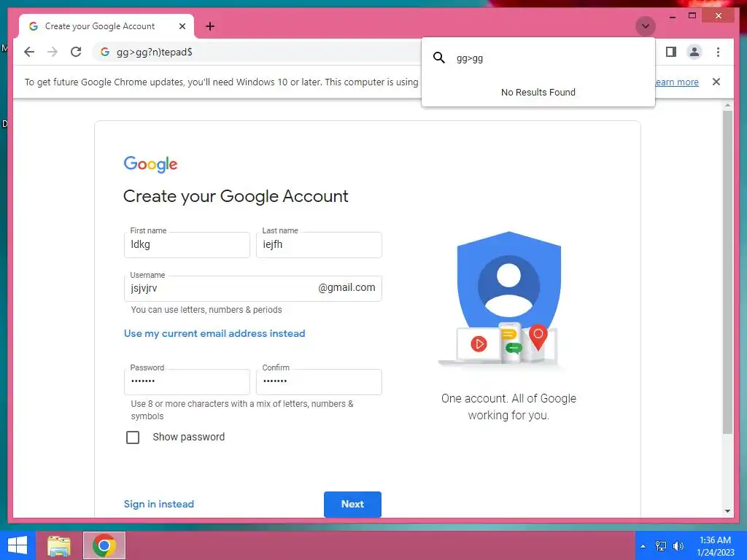Enable the Show password checkbox
747x560 pixels.
click(133, 437)
